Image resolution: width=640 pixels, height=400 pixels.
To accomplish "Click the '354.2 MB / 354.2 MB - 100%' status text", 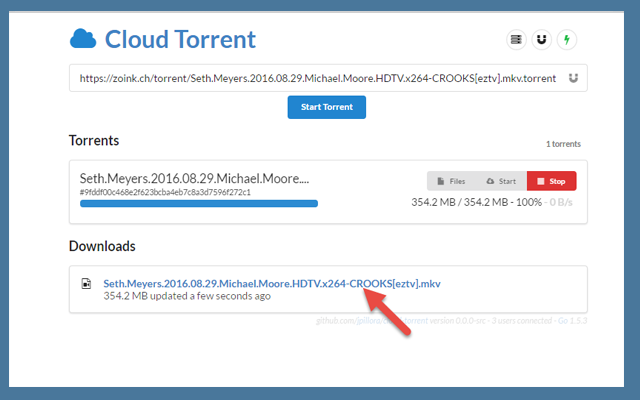I will point(476,202).
